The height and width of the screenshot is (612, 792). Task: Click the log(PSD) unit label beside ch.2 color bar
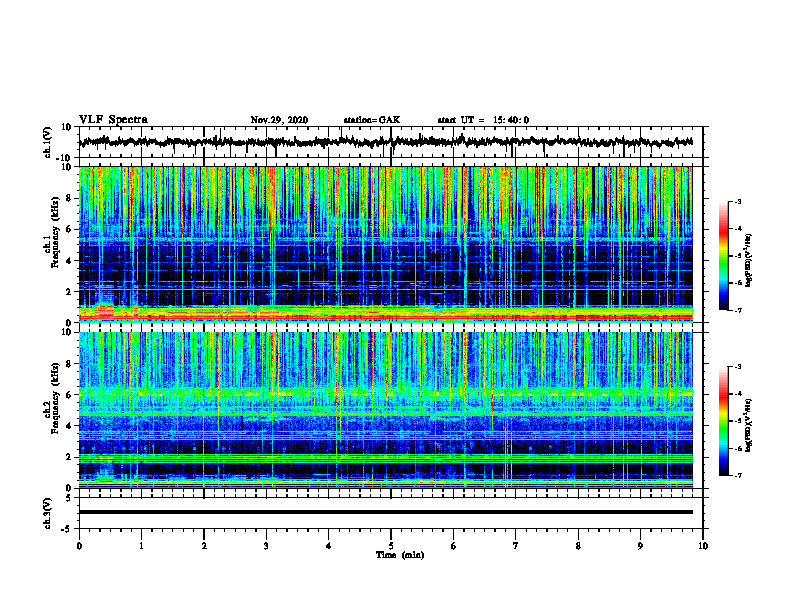[749, 425]
